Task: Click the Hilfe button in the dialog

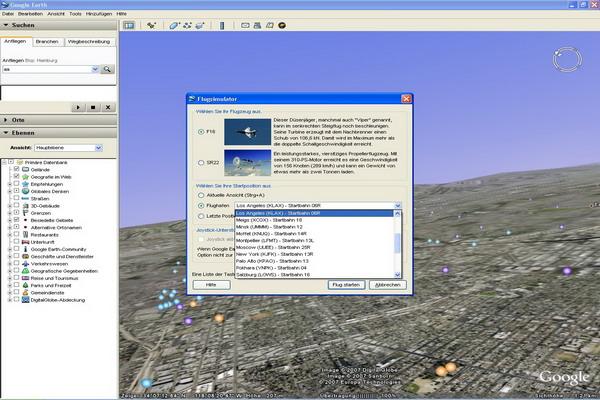Action: [x=211, y=285]
